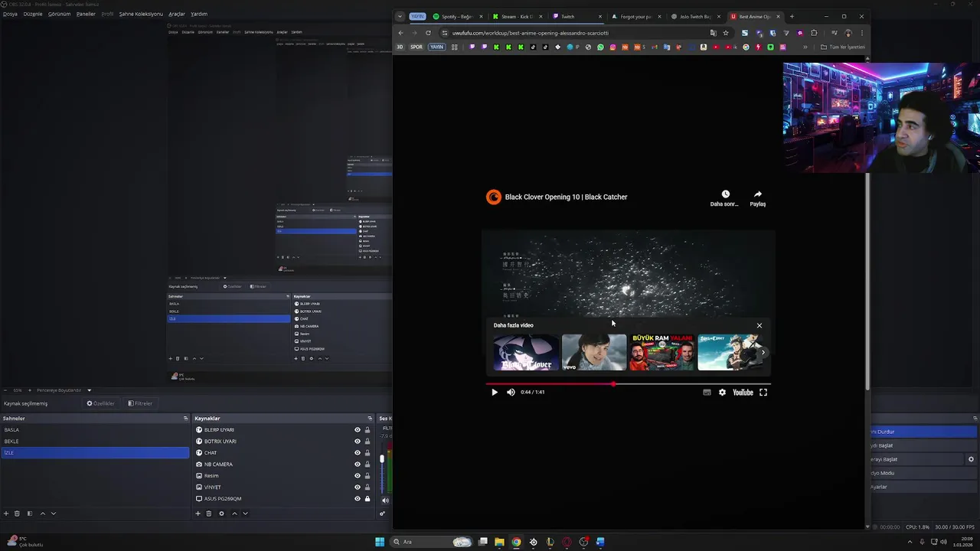Switch to the Twitch tab
Viewport: 980px width, 551px height.
point(577,16)
